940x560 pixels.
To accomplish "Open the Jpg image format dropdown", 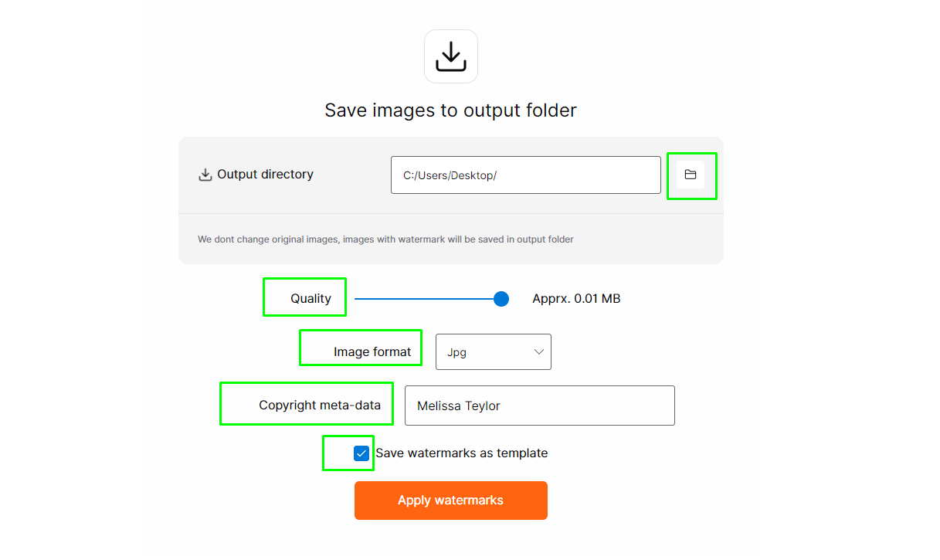I will [x=494, y=352].
